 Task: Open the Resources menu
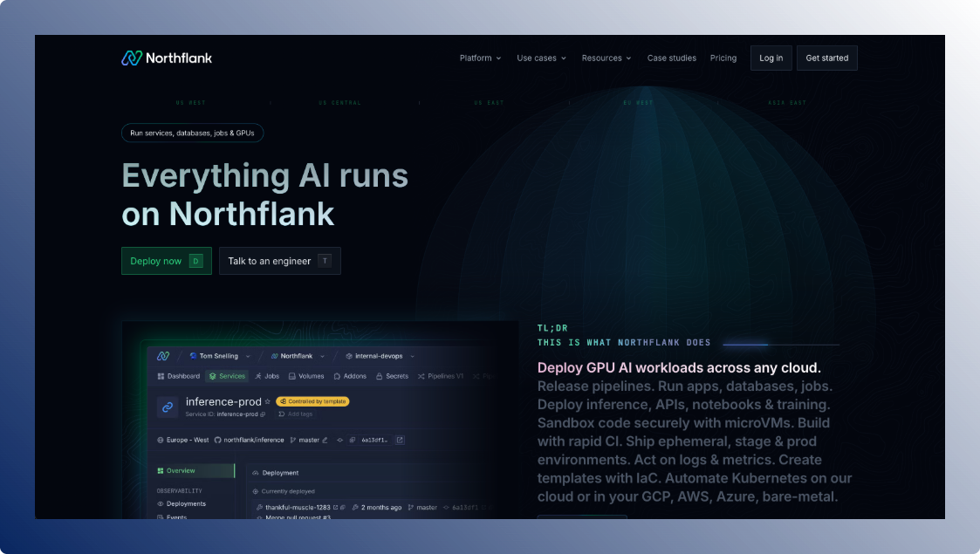pyautogui.click(x=607, y=58)
